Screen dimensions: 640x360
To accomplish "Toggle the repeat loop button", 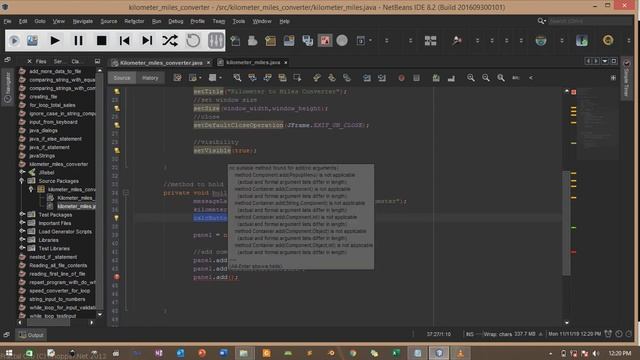I will pos(193,40).
